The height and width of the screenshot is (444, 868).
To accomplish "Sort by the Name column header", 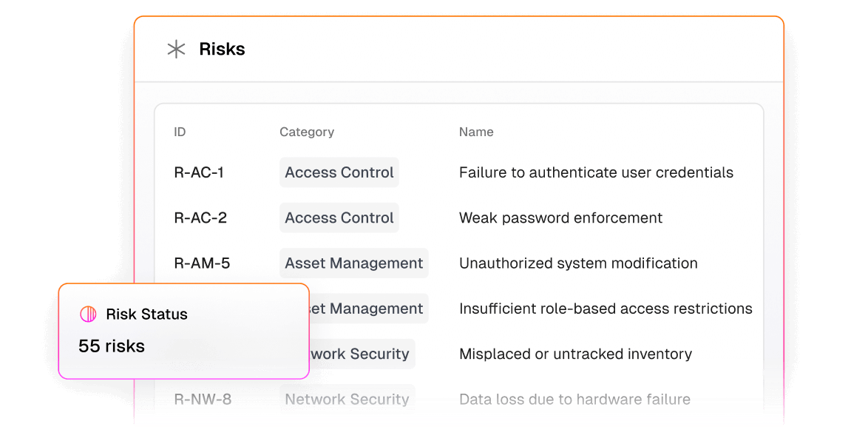I will pyautogui.click(x=476, y=132).
